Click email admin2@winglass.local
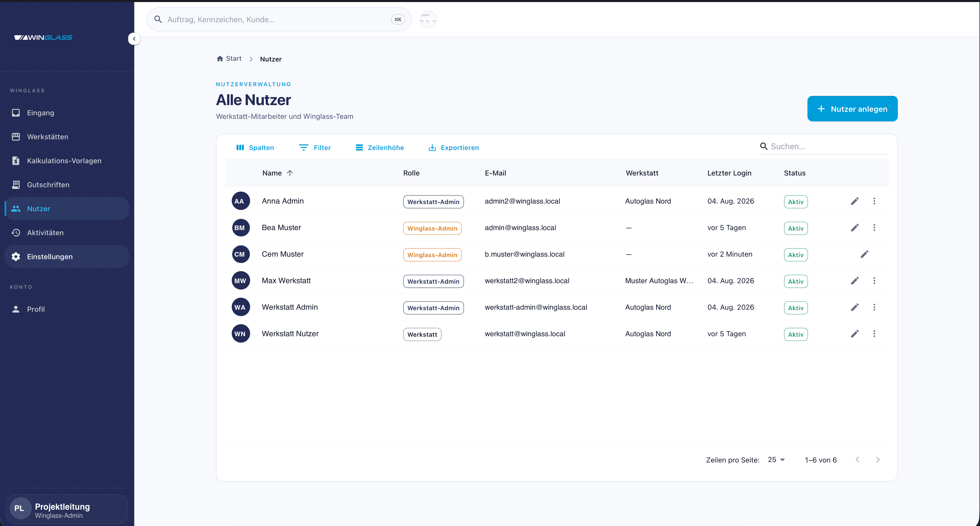 click(x=522, y=201)
